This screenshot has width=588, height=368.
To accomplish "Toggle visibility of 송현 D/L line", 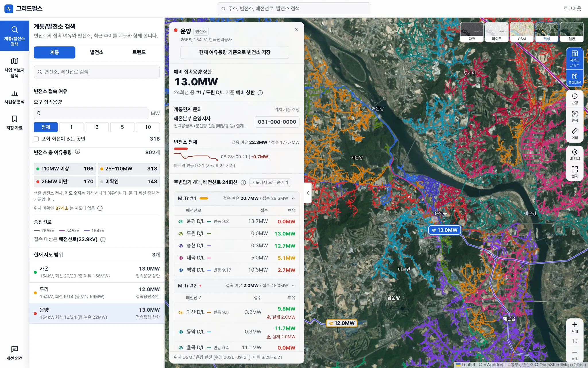I will 181,246.
